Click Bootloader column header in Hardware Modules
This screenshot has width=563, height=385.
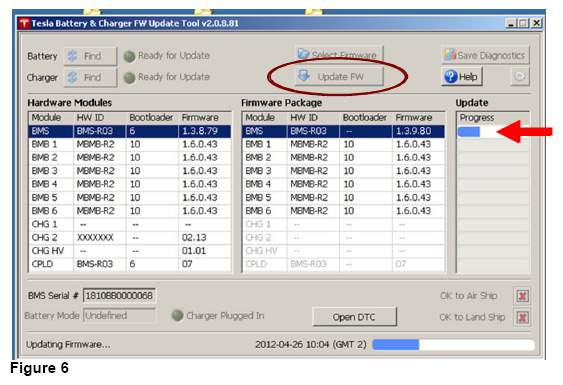(x=152, y=118)
